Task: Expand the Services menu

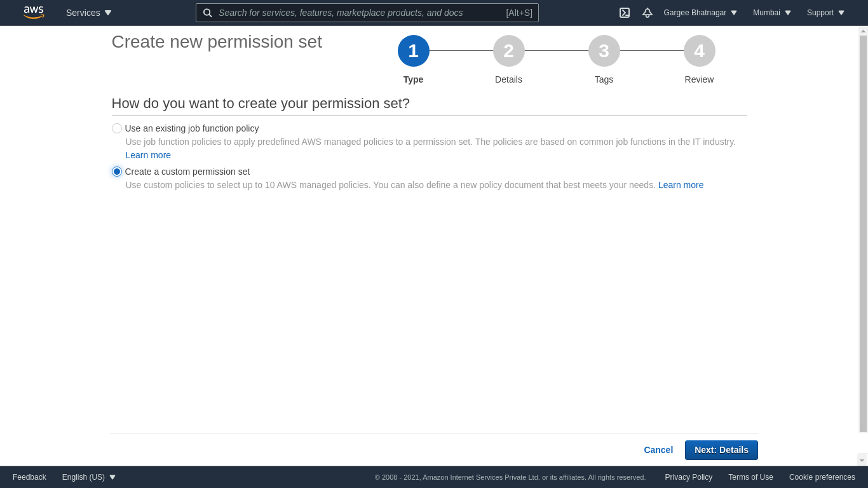Action: (x=89, y=13)
